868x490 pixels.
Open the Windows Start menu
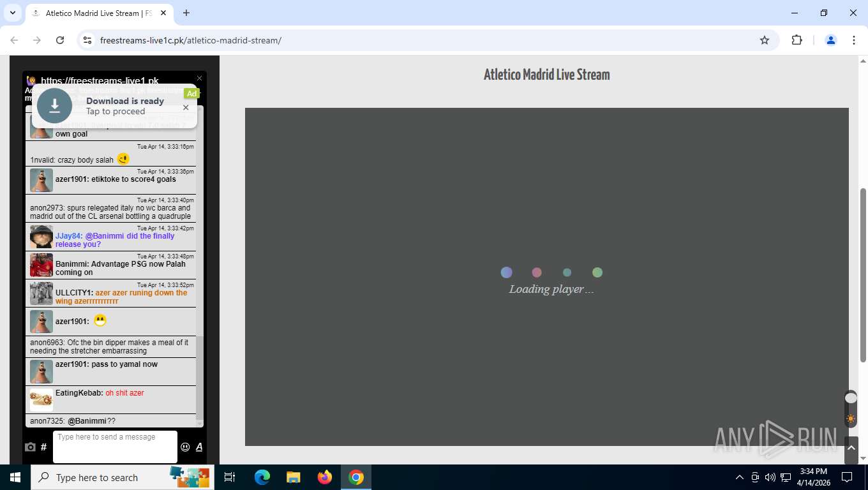point(15,477)
